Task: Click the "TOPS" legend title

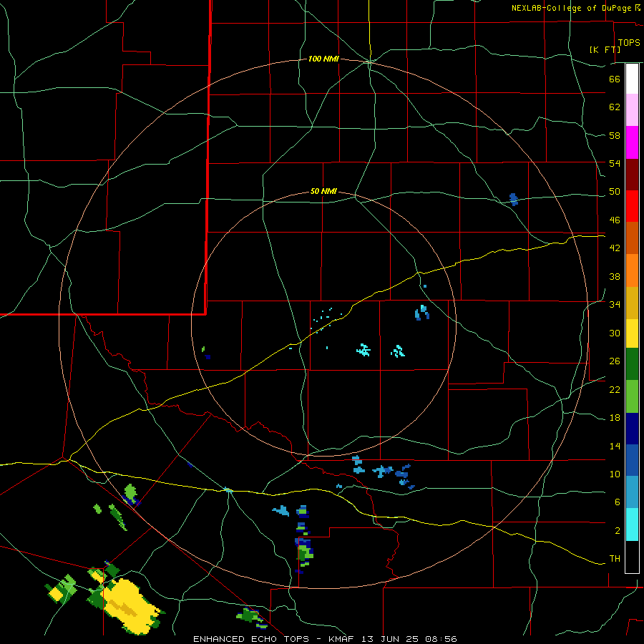Action: (629, 43)
